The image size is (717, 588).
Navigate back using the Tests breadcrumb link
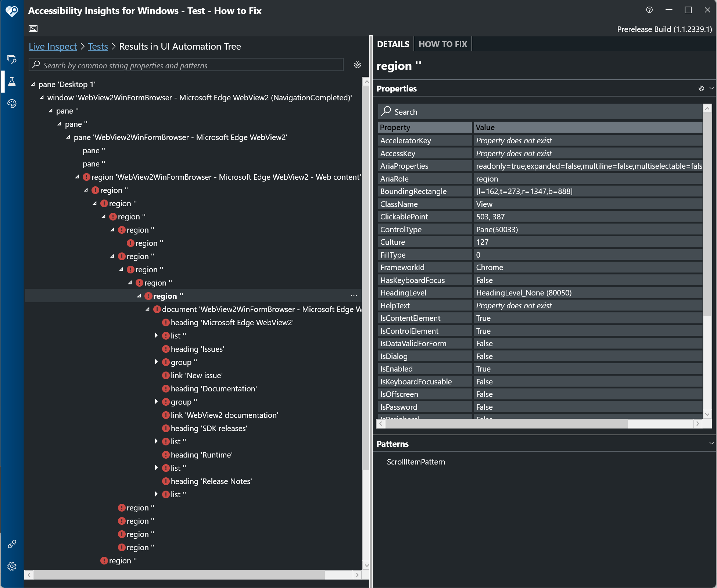[97, 46]
